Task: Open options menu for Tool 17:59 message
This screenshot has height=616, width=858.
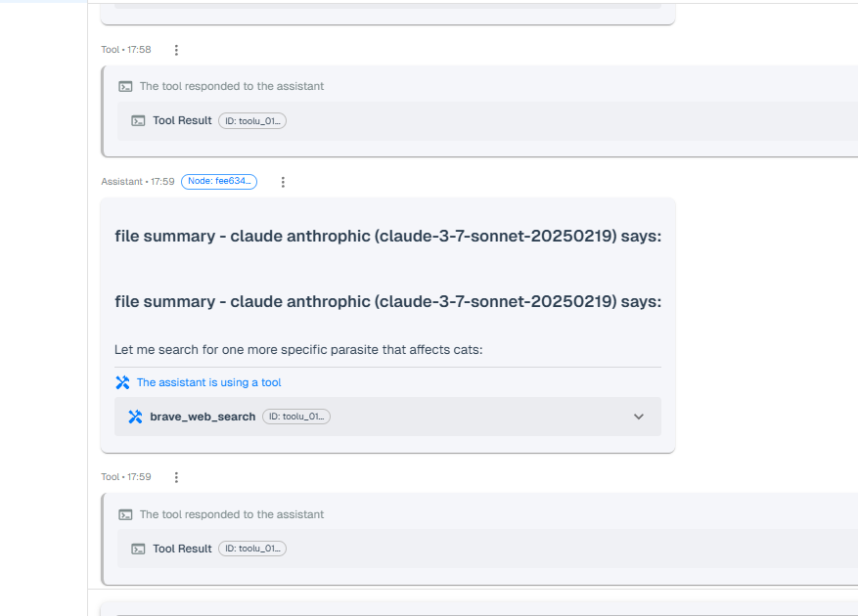Action: 176,477
